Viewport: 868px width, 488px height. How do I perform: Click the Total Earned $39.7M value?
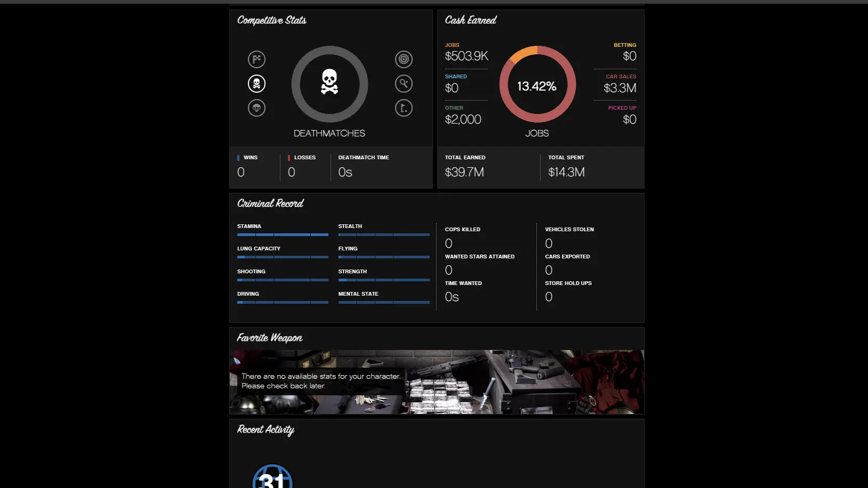464,172
